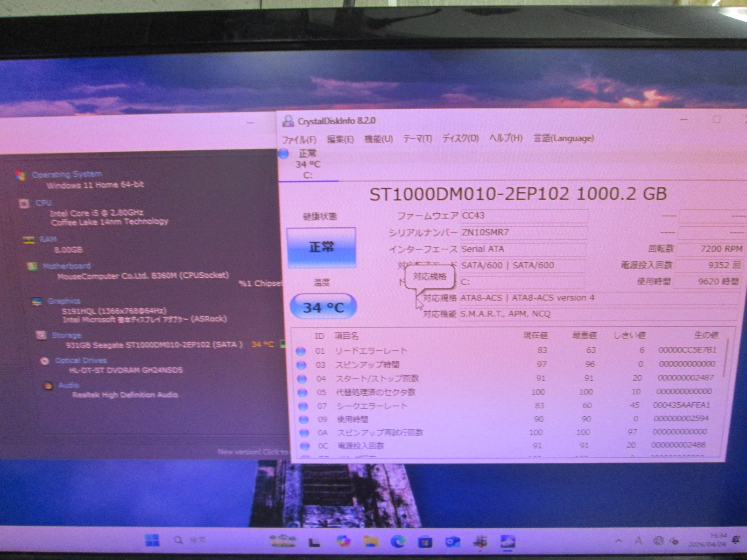
Task: Launch File Explorer from the taskbar
Action: 371,541
